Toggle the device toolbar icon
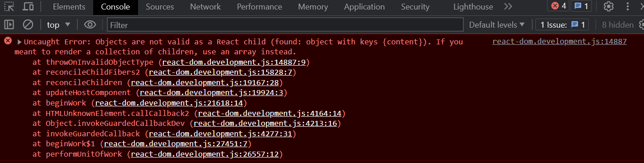644x163 pixels. click(x=28, y=7)
